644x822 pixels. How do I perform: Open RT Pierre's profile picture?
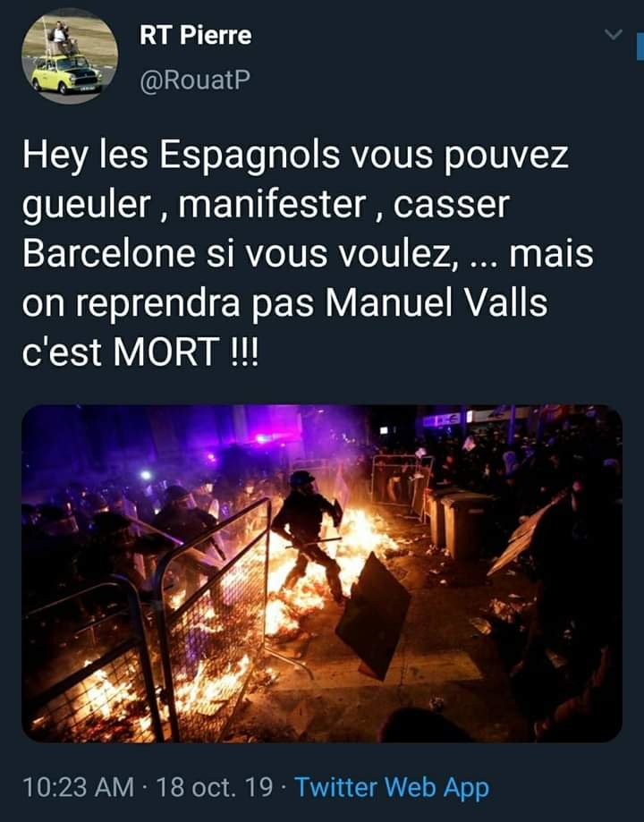[x=69, y=55]
